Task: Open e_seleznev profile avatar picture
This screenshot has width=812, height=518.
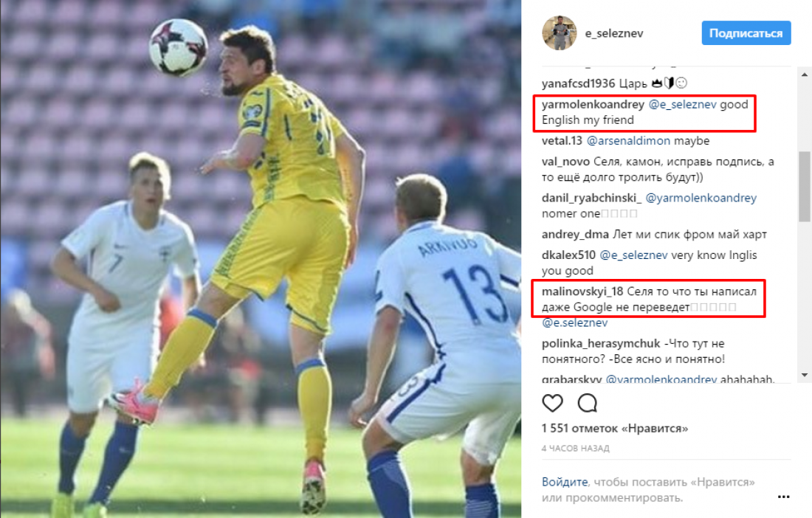Action: tap(559, 33)
